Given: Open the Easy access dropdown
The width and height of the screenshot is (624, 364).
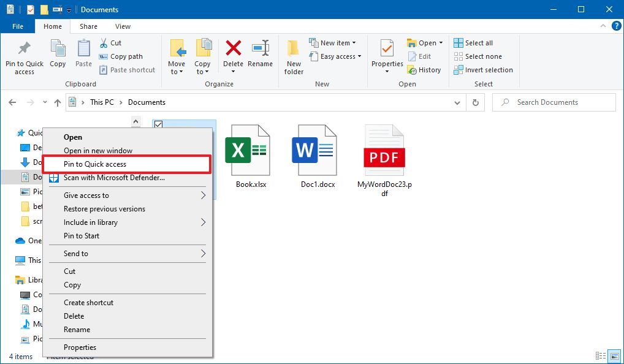Looking at the screenshot, I should 336,56.
